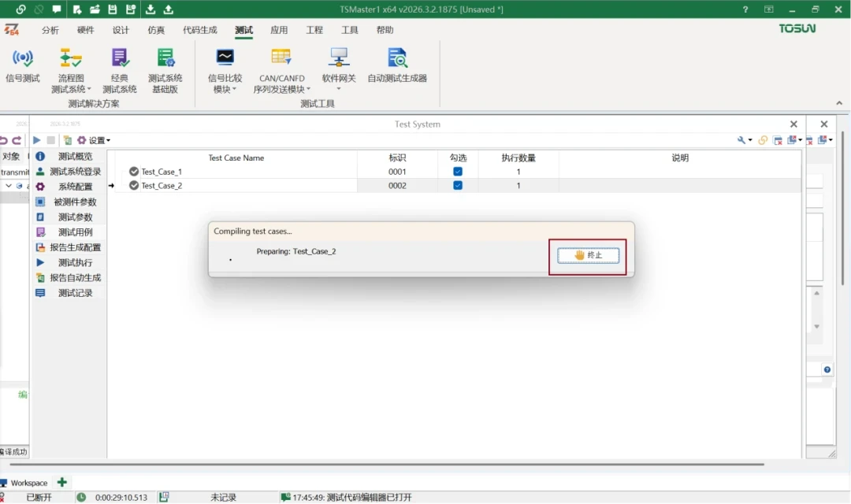Open the 测试系统基础版 tool
Image resolution: width=851 pixels, height=504 pixels.
[x=166, y=69]
